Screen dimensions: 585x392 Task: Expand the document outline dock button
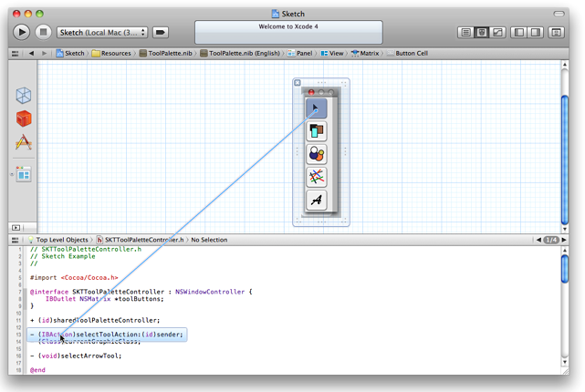click(16, 227)
